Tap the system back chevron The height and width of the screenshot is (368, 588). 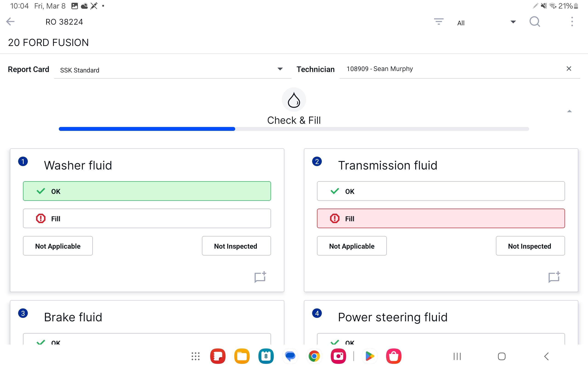point(546,356)
